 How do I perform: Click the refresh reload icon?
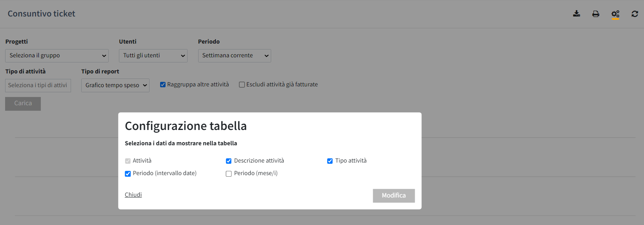[x=635, y=14]
